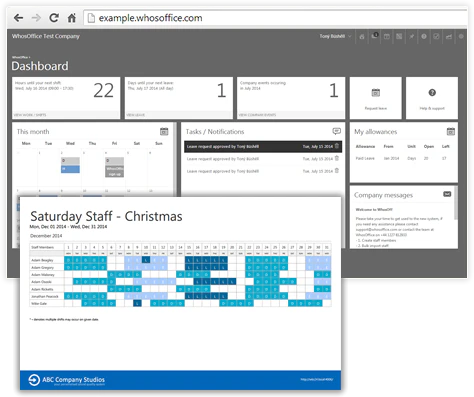
Task: Click the December 2014 label in the report
Action: tap(46, 236)
